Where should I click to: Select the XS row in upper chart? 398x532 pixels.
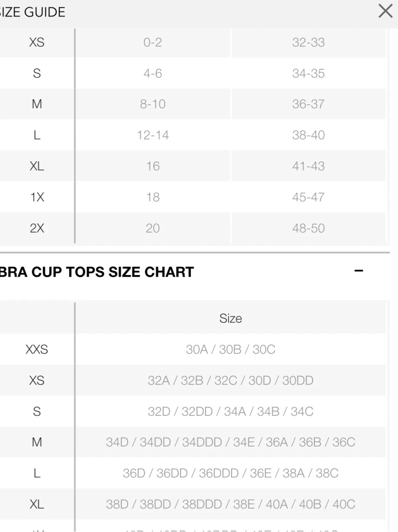(x=193, y=42)
